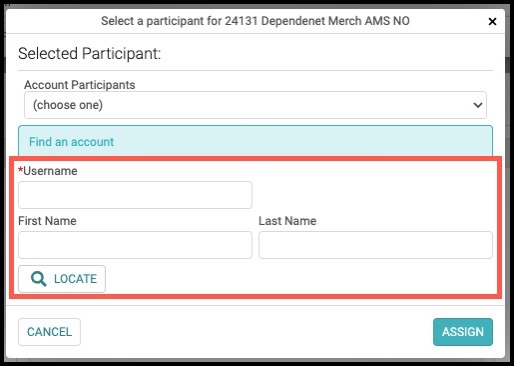Screen dimensions: 514x366
Task: Click the Account Participants label
Action: [80, 85]
